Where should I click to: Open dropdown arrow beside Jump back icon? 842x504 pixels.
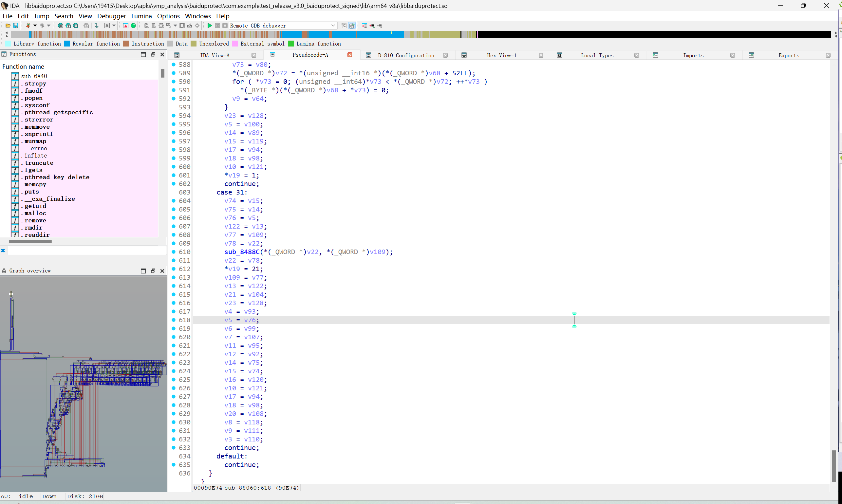(35, 26)
